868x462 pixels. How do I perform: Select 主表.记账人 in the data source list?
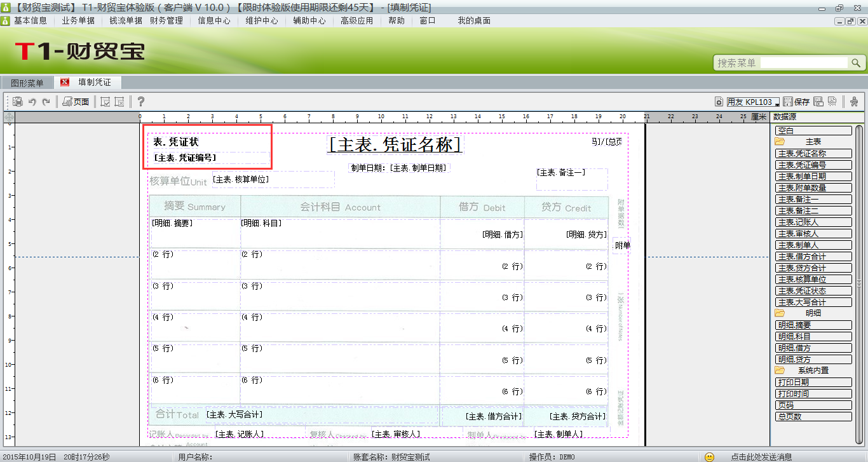pyautogui.click(x=813, y=222)
